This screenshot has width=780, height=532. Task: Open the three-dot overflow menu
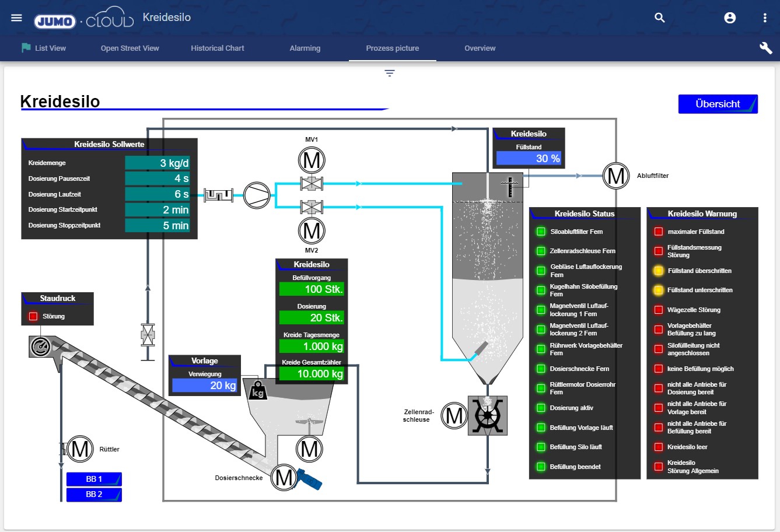765,17
